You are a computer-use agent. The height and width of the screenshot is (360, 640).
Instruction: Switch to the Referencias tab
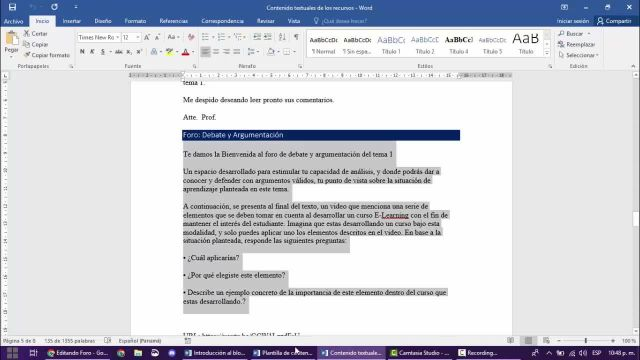click(173, 21)
